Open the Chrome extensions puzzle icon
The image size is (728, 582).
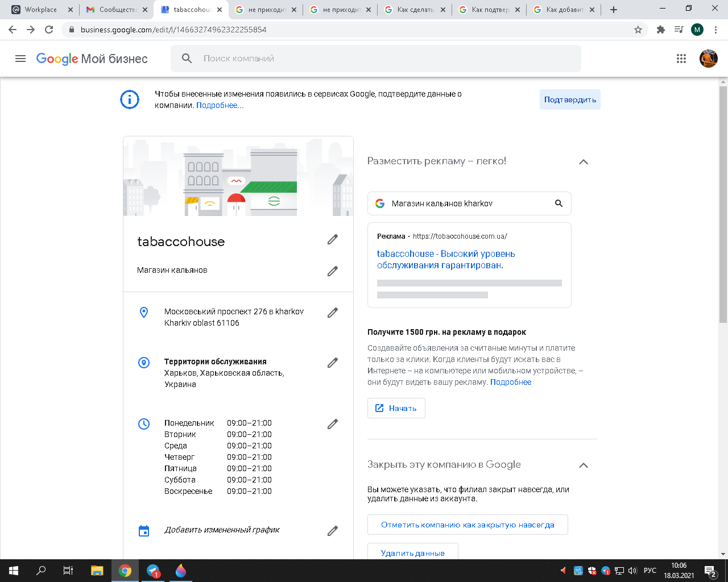660,30
